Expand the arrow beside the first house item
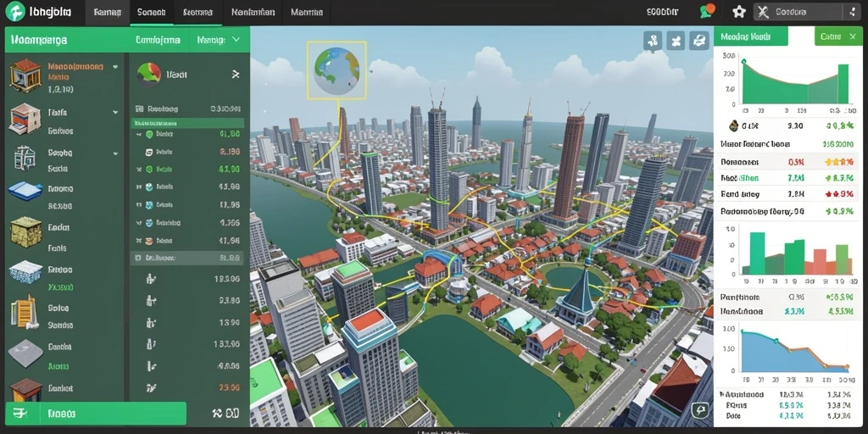The height and width of the screenshot is (434, 868). coord(115,66)
